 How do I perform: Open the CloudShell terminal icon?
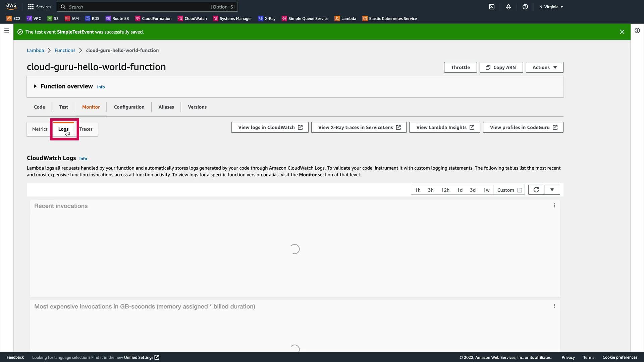tap(492, 7)
